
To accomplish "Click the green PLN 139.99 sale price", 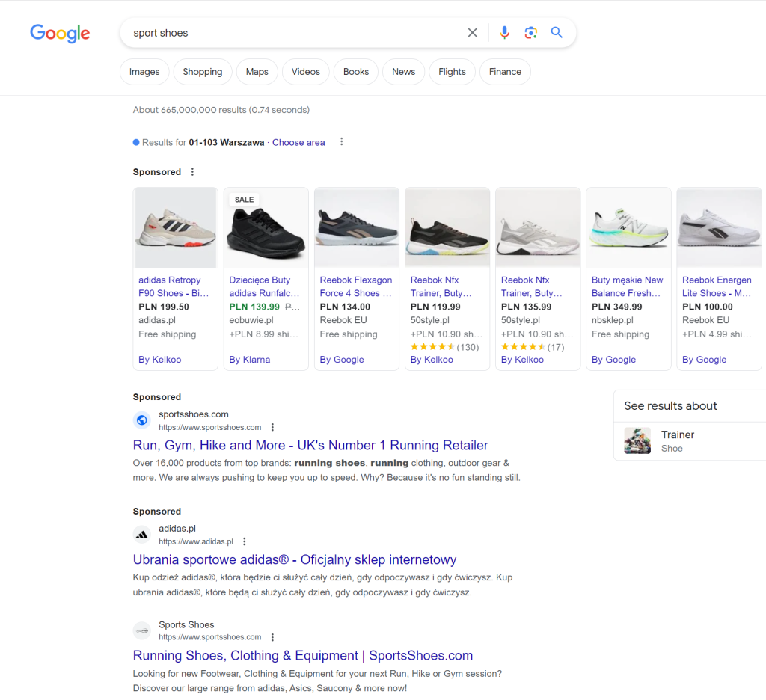I will [x=254, y=307].
